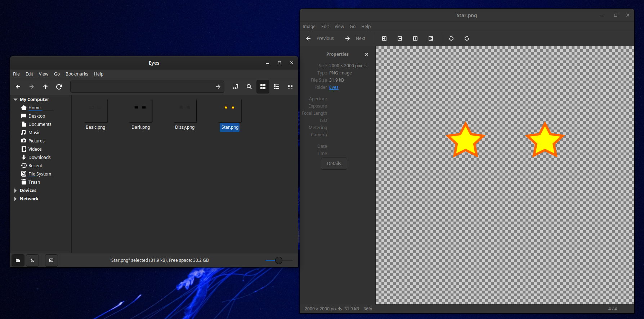Open Help menu in image viewer
Image resolution: width=644 pixels, height=319 pixels.
coord(366,27)
